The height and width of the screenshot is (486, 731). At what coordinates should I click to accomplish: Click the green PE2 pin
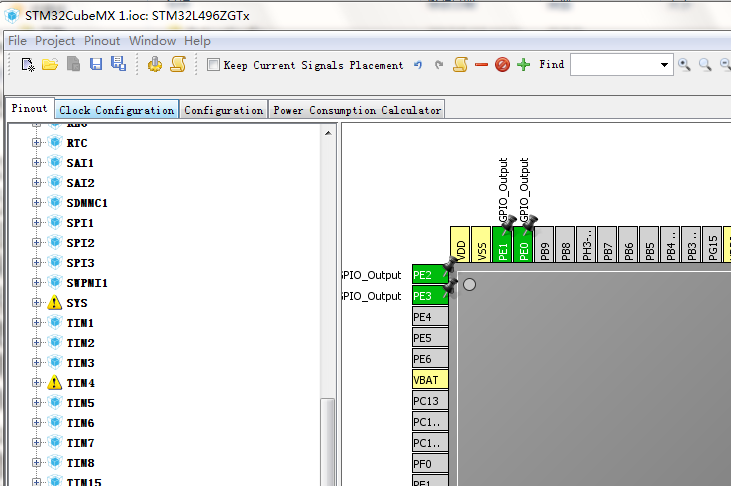(x=430, y=275)
